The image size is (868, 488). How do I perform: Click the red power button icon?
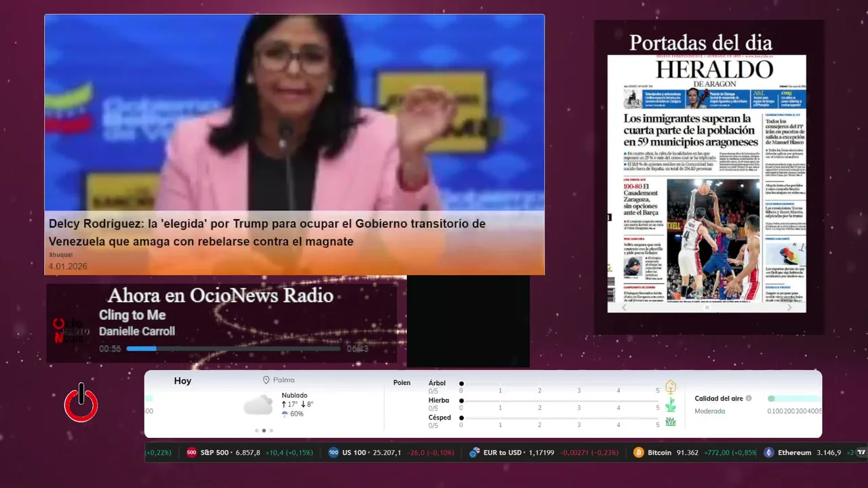(x=81, y=403)
